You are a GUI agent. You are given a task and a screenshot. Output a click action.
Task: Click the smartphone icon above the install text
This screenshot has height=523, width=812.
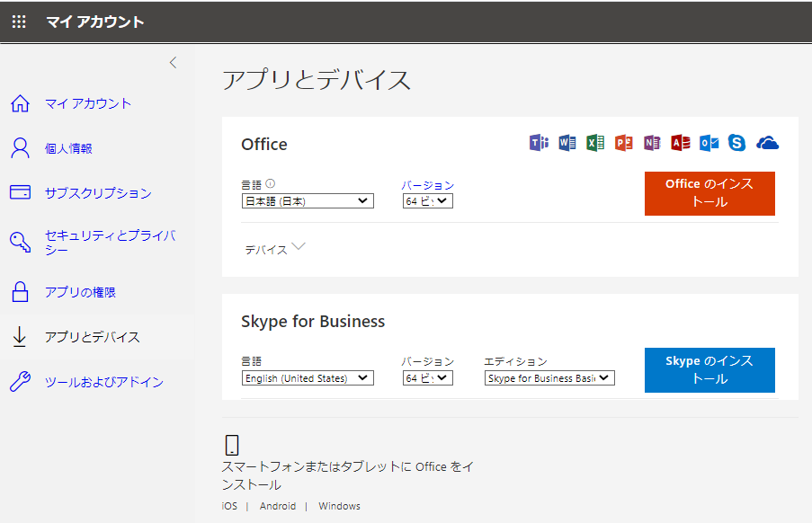232,445
